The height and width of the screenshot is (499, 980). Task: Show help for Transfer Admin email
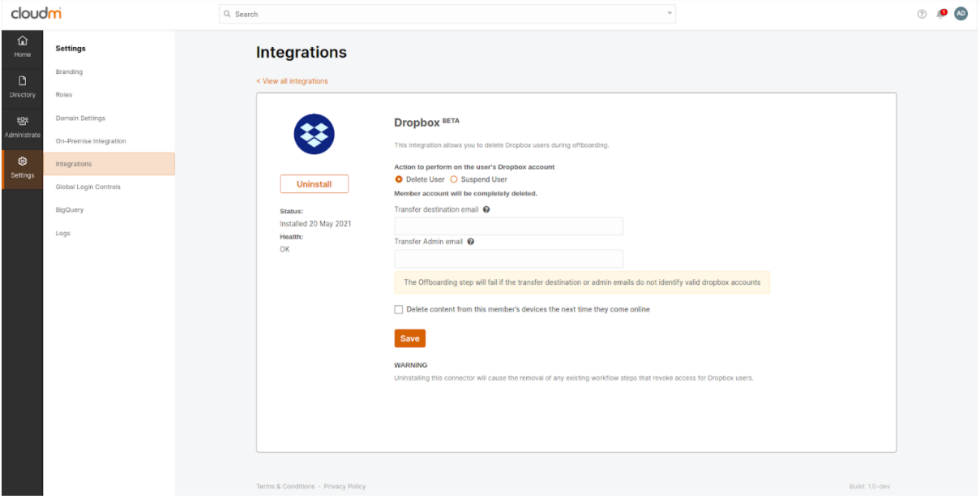(x=471, y=242)
